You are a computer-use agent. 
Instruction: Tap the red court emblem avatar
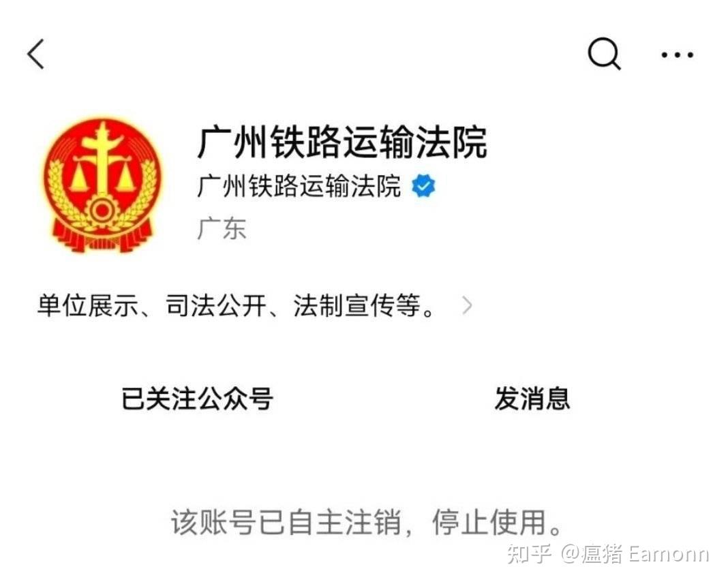coord(103,184)
